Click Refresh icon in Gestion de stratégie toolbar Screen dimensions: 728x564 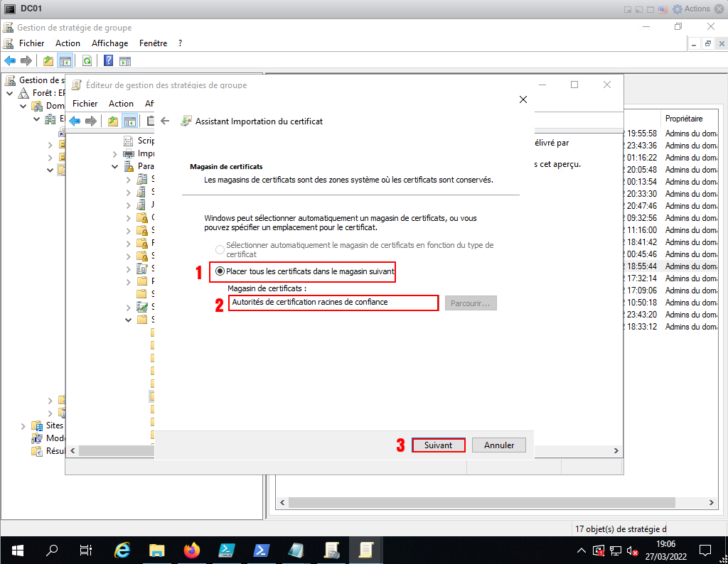[x=87, y=61]
